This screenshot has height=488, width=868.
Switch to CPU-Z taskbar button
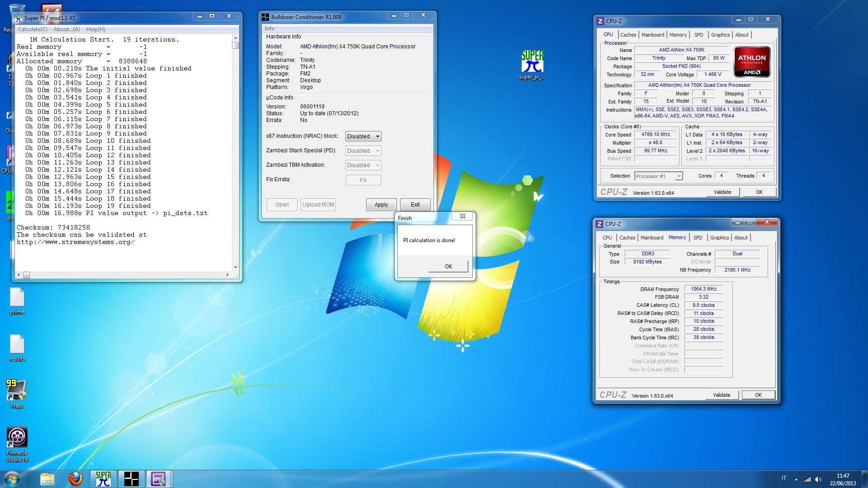point(158,479)
